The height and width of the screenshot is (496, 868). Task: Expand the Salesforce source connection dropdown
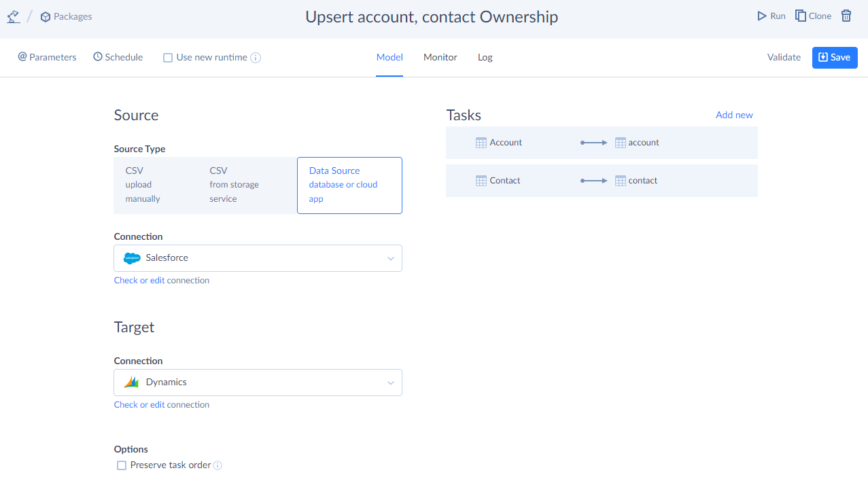pyautogui.click(x=390, y=258)
